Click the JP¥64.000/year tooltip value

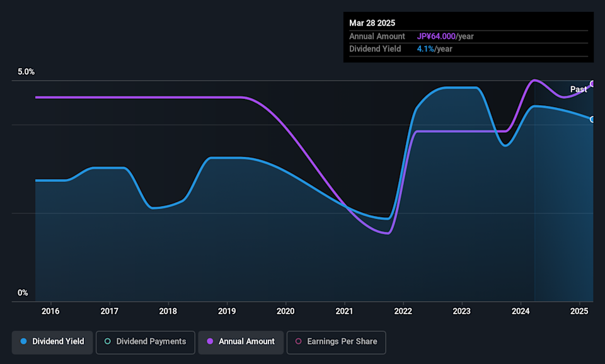coord(446,37)
